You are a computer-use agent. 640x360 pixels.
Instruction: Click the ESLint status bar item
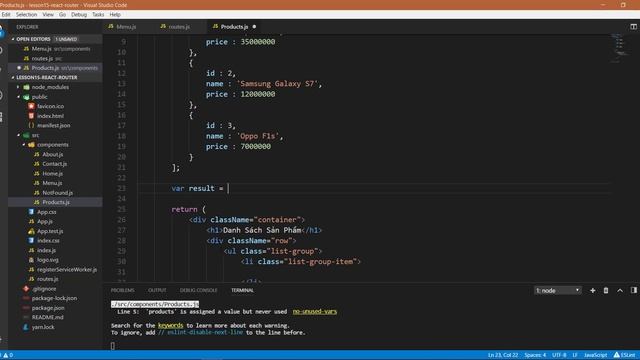(624, 355)
